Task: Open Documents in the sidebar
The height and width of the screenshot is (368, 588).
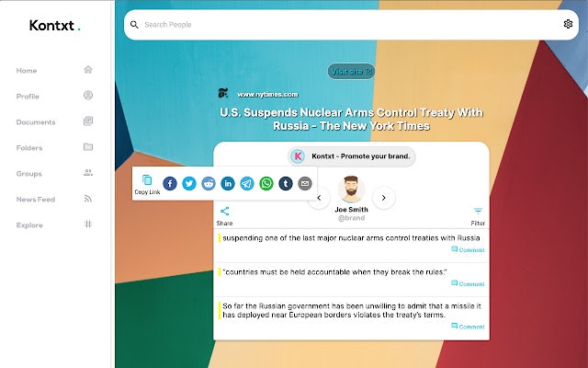Action: (x=54, y=122)
